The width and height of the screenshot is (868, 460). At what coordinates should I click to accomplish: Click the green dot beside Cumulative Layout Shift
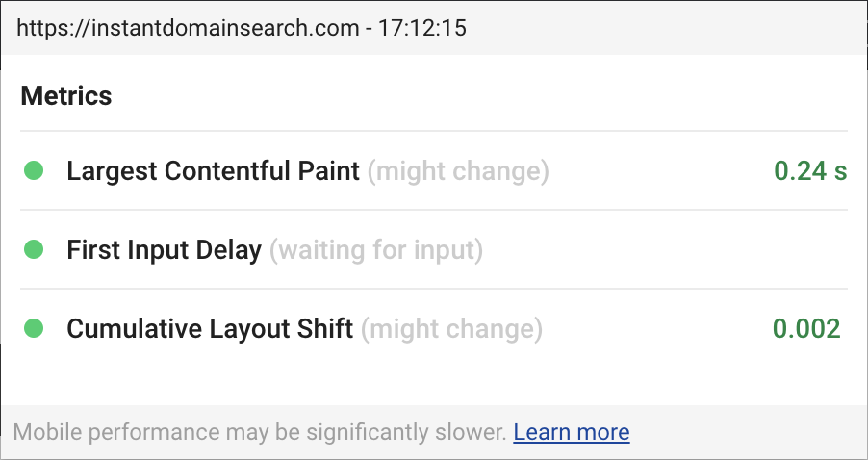click(x=34, y=328)
